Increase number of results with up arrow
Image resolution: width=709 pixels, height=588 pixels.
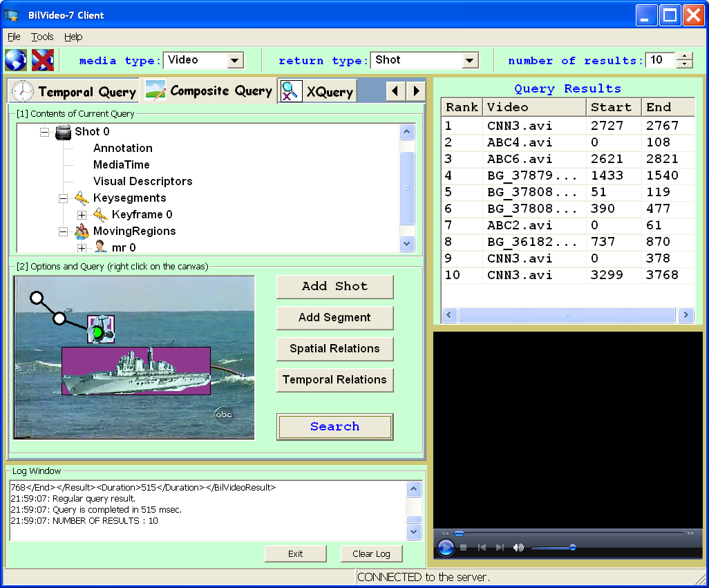coord(684,57)
